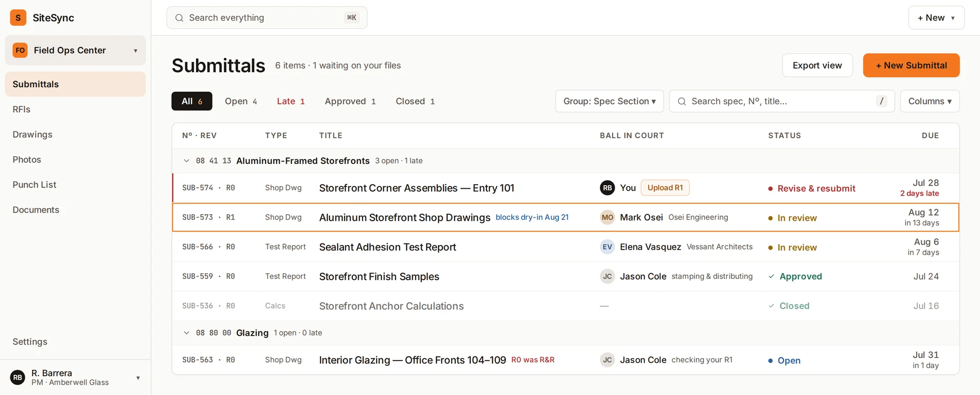This screenshot has width=980, height=395.
Task: Open RFIs in the sidebar
Action: coord(75,109)
